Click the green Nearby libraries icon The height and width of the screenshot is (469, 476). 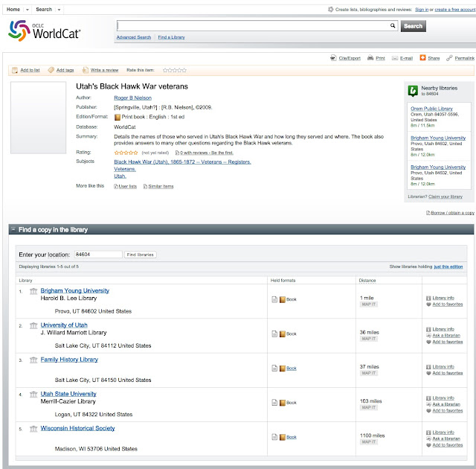[413, 91]
